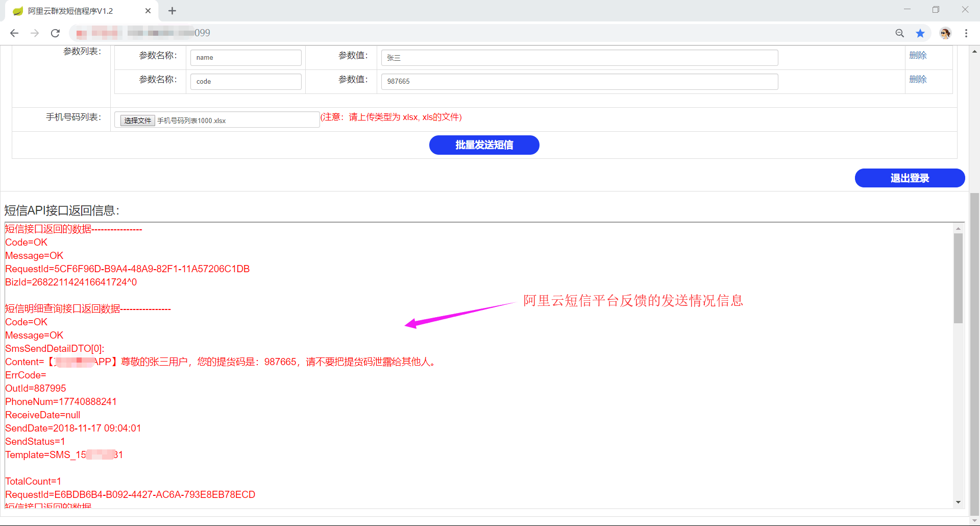Delete the name parameter row via 删除

(918, 55)
